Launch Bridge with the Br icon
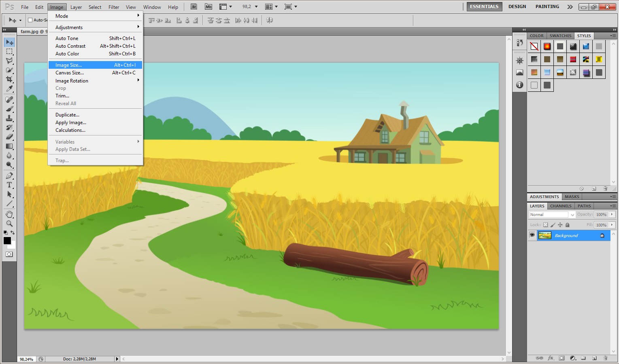619x364 pixels. [194, 7]
